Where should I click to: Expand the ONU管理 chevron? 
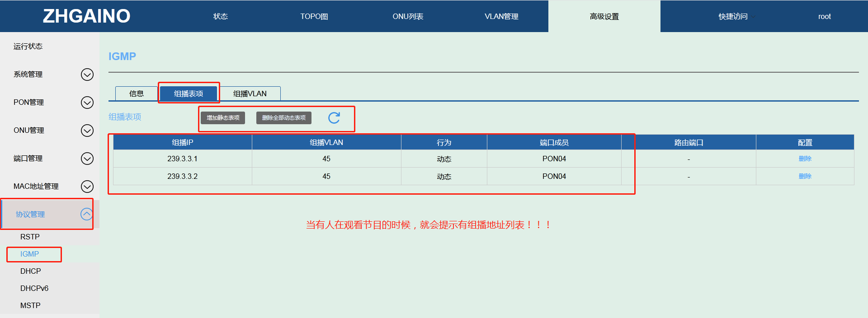(x=87, y=131)
